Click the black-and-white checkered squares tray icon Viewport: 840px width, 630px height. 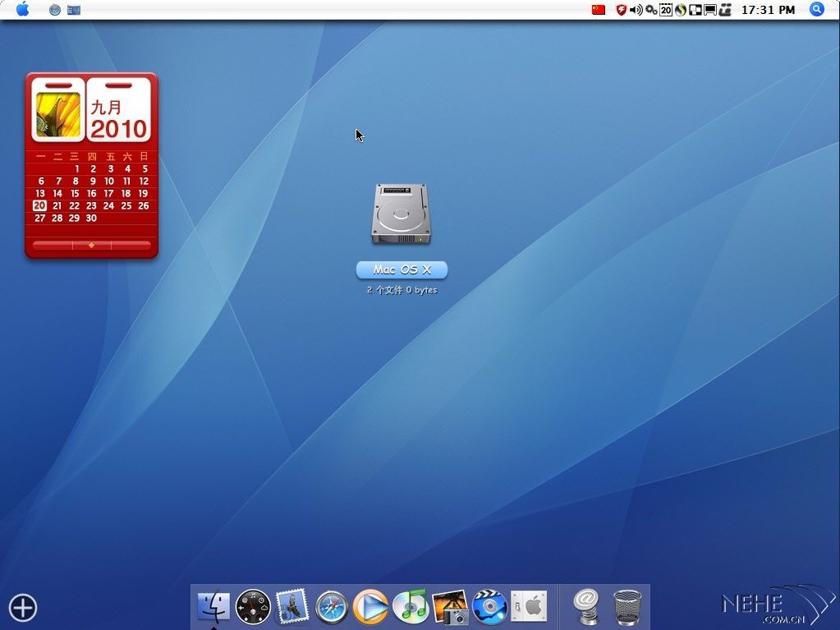pos(695,10)
